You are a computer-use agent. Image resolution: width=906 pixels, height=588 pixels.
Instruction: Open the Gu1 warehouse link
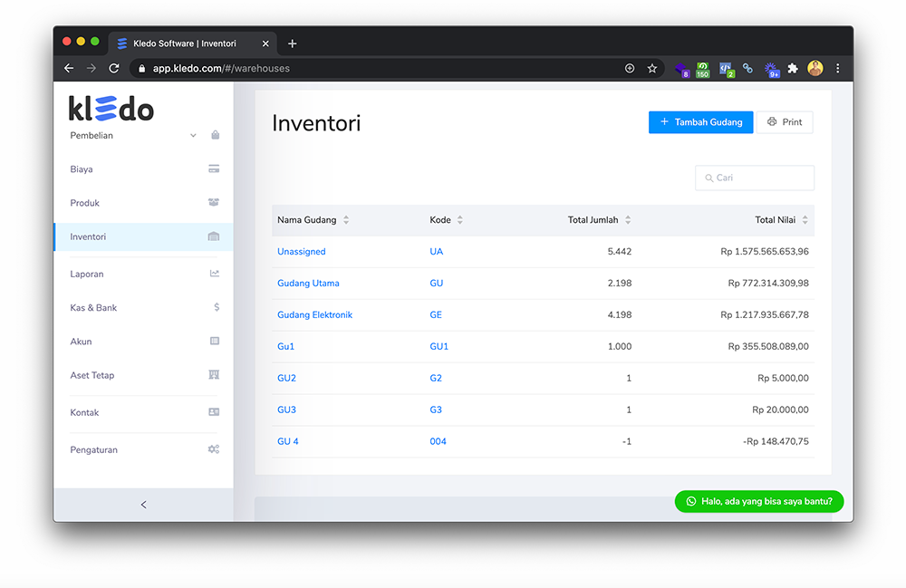tap(285, 347)
